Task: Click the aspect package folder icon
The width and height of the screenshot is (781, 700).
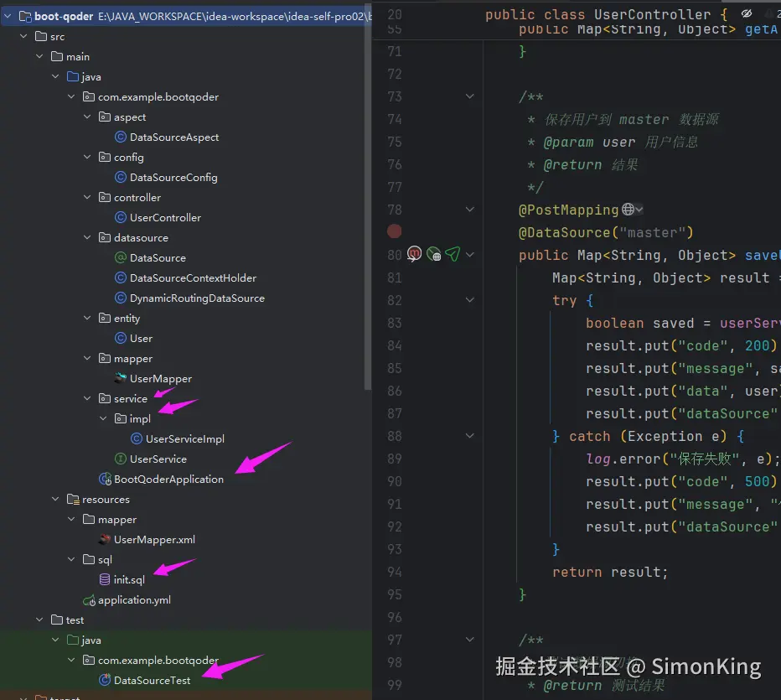Action: (105, 117)
